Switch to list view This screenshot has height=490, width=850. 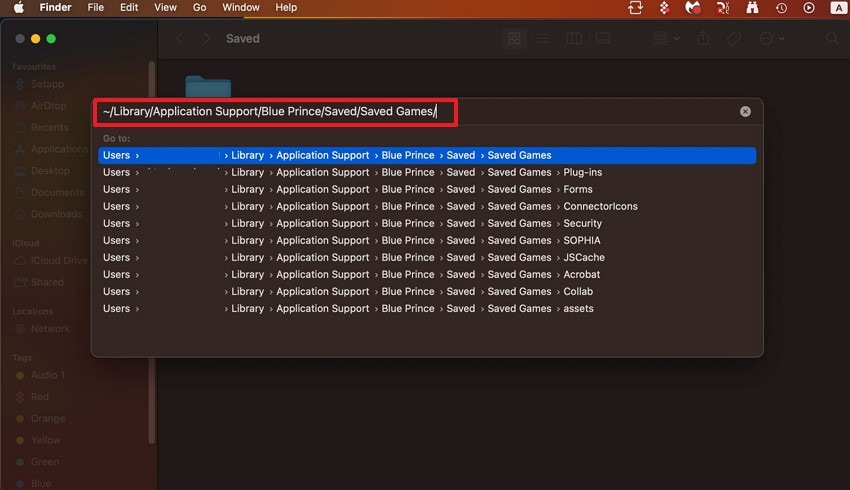543,38
